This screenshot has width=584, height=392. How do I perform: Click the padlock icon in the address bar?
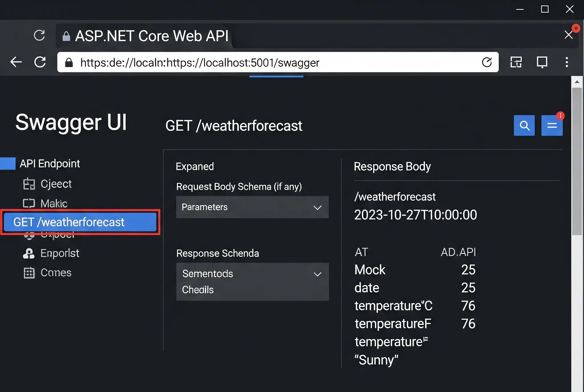pos(69,62)
